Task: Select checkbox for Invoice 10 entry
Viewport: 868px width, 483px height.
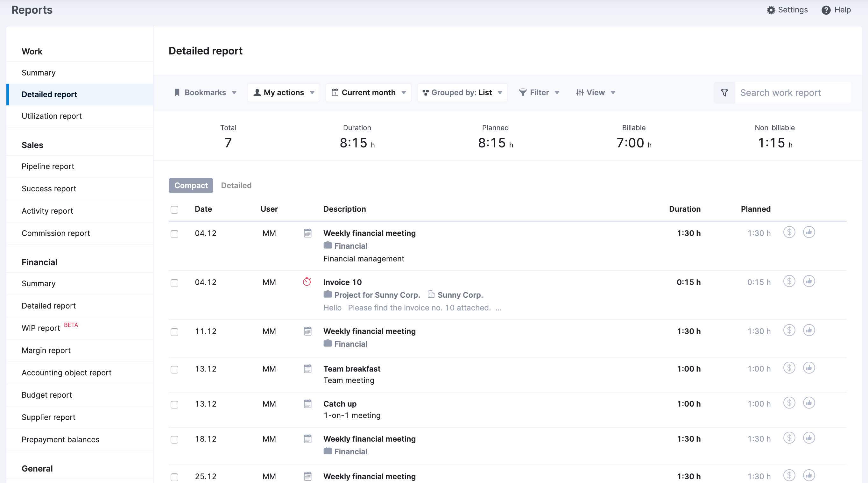Action: [x=174, y=283]
